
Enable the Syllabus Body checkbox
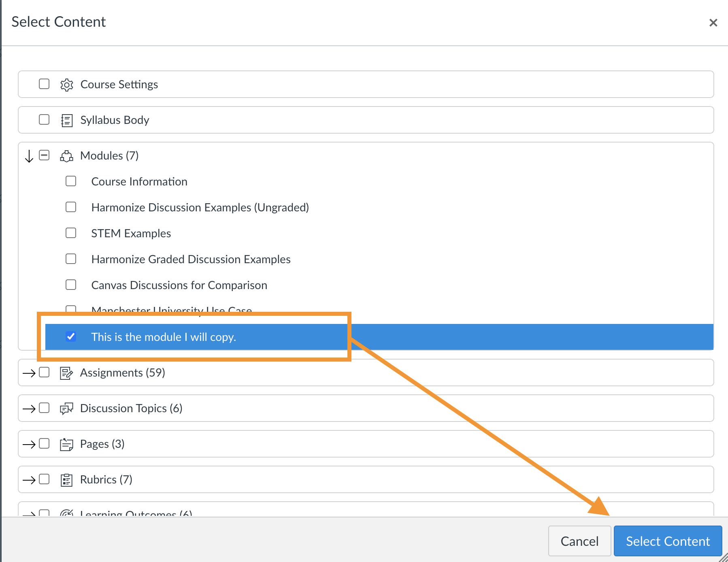[44, 119]
